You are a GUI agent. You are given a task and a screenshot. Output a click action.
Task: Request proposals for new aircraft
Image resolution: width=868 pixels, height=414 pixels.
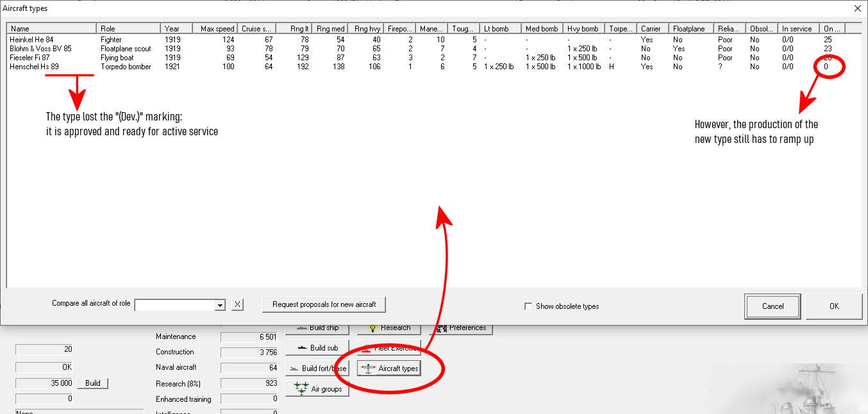point(324,304)
